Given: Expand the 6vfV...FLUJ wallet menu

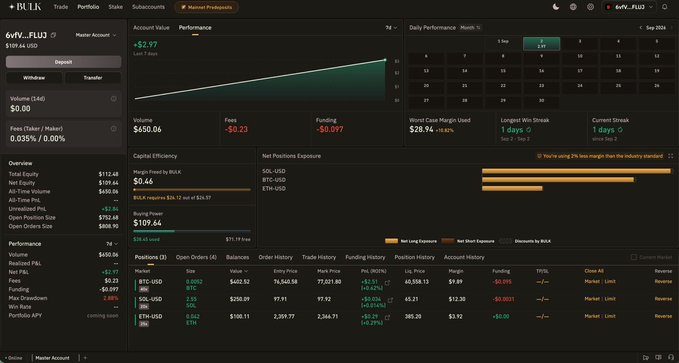Looking at the screenshot, I should (x=630, y=7).
